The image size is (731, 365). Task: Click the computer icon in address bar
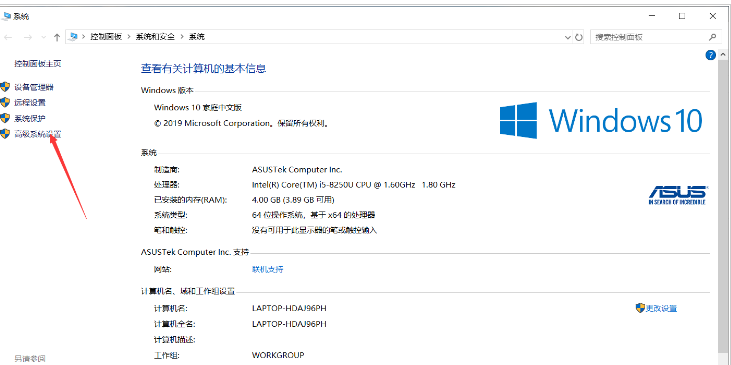click(72, 37)
